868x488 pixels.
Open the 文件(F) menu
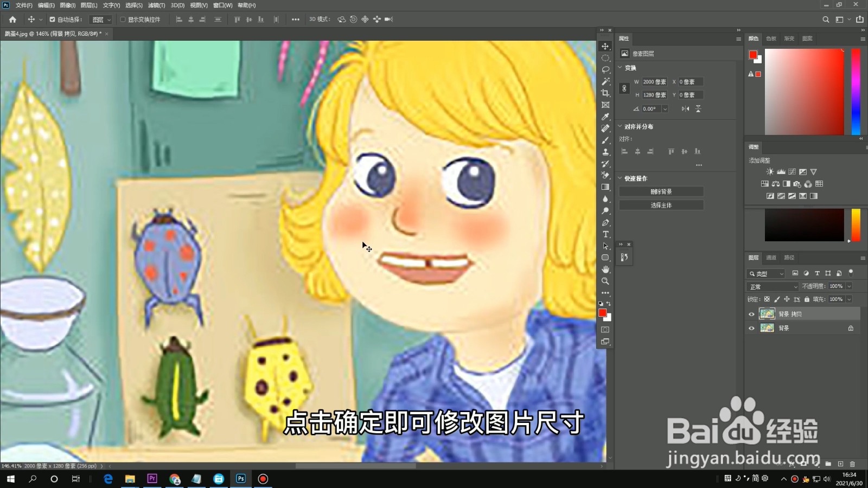click(x=24, y=5)
